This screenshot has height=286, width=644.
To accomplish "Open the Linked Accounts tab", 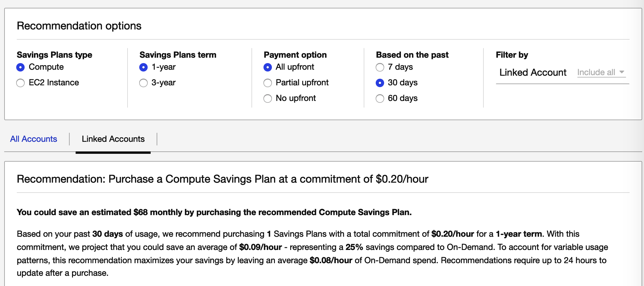I will (113, 139).
